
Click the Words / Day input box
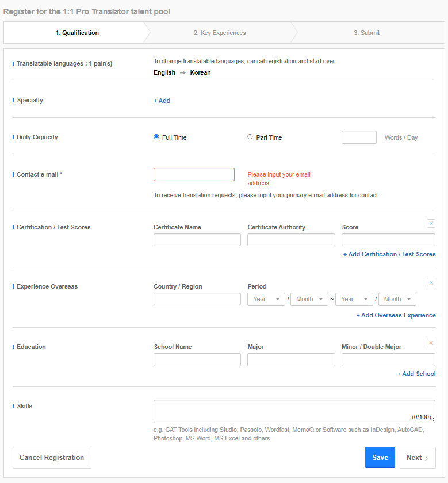pyautogui.click(x=359, y=137)
